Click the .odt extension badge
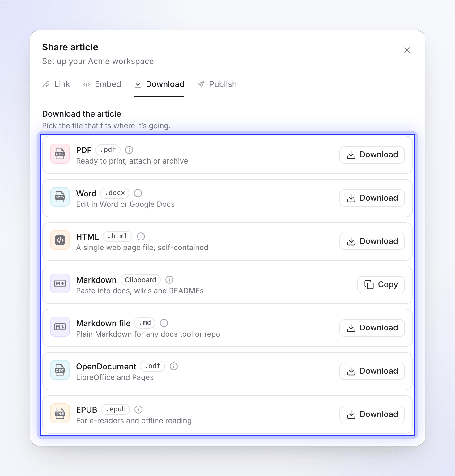 click(152, 366)
